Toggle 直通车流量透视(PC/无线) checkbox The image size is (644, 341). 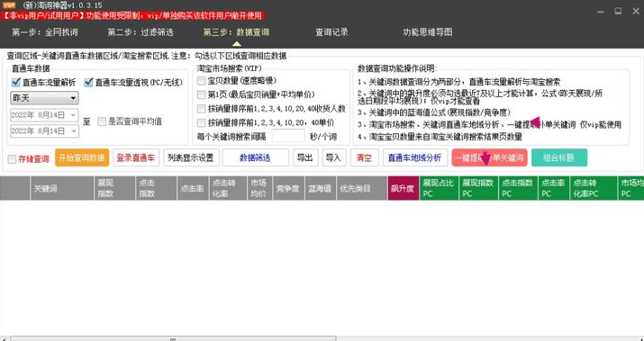pos(88,83)
